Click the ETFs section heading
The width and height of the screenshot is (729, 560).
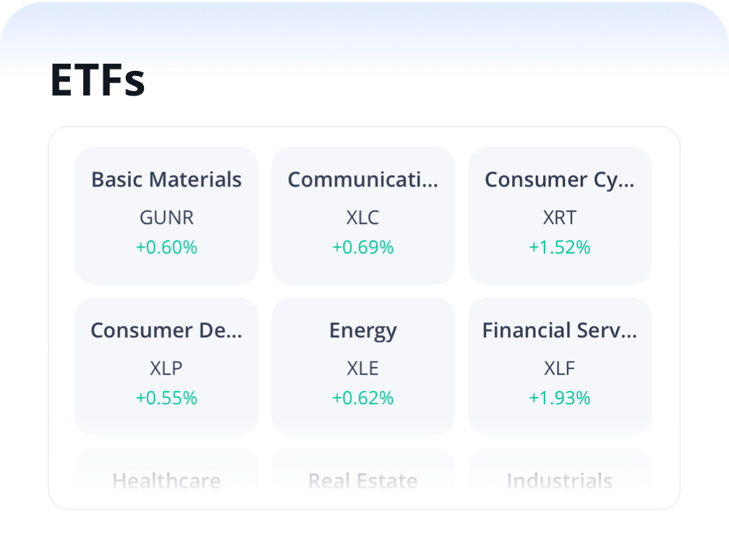(x=98, y=80)
